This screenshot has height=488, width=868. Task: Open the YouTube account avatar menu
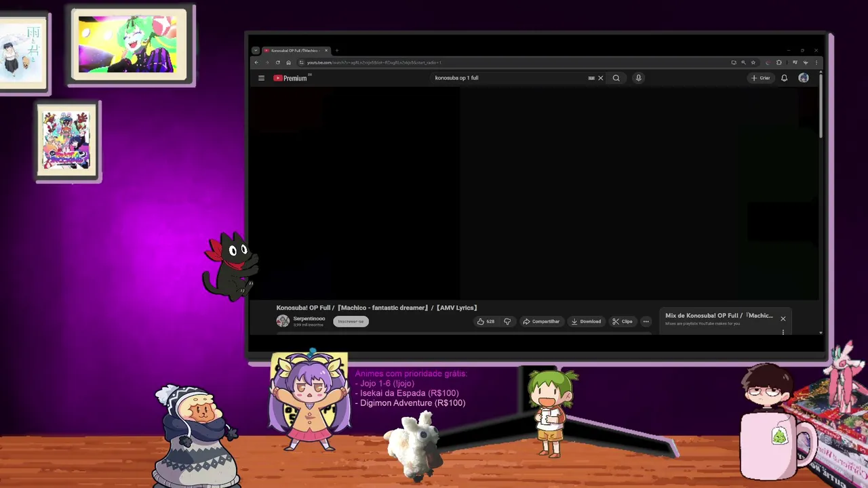804,78
